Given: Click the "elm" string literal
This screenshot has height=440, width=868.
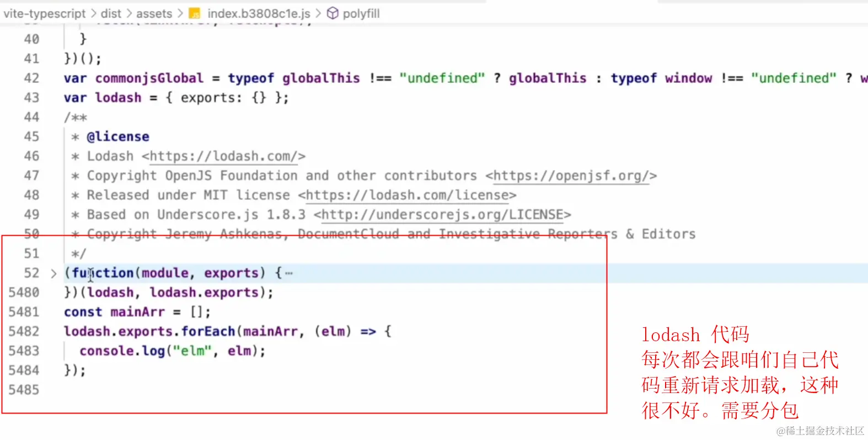Looking at the screenshot, I should pos(192,351).
